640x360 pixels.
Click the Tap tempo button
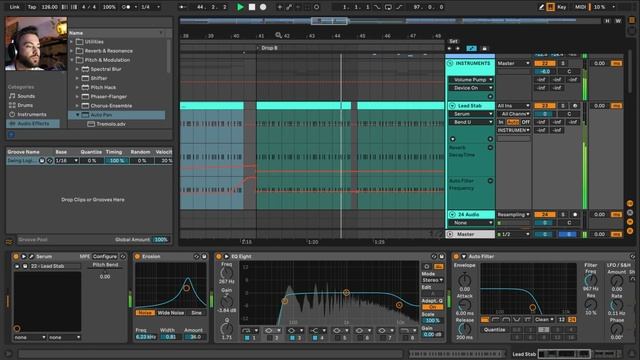(x=32, y=7)
